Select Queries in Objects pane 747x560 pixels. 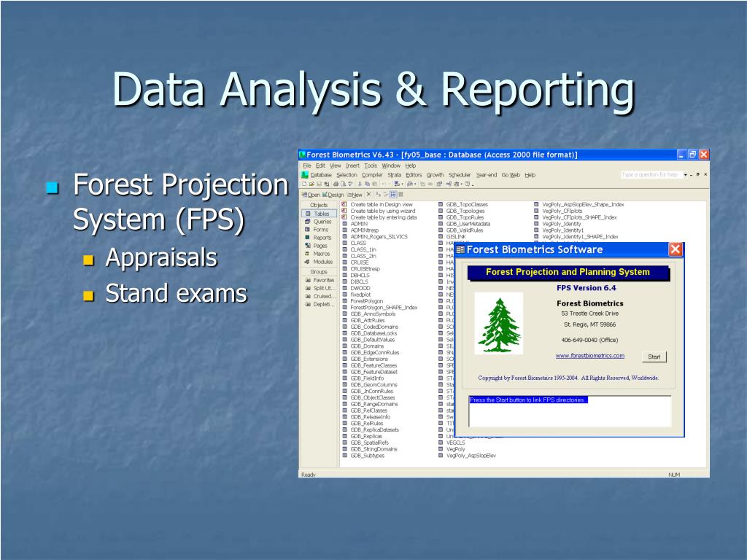[x=319, y=222]
